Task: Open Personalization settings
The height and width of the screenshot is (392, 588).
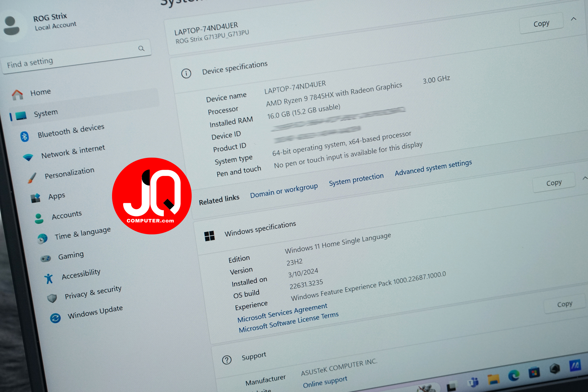Action: 69,173
